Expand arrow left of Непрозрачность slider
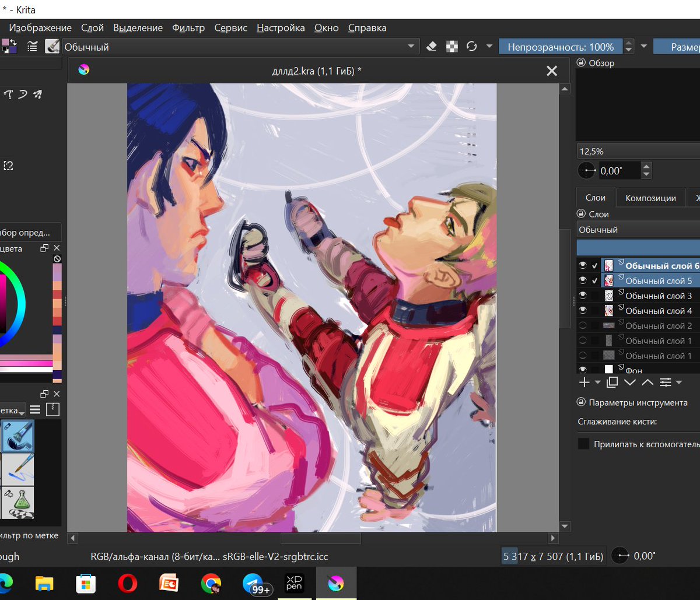The image size is (700, 600). pyautogui.click(x=489, y=47)
